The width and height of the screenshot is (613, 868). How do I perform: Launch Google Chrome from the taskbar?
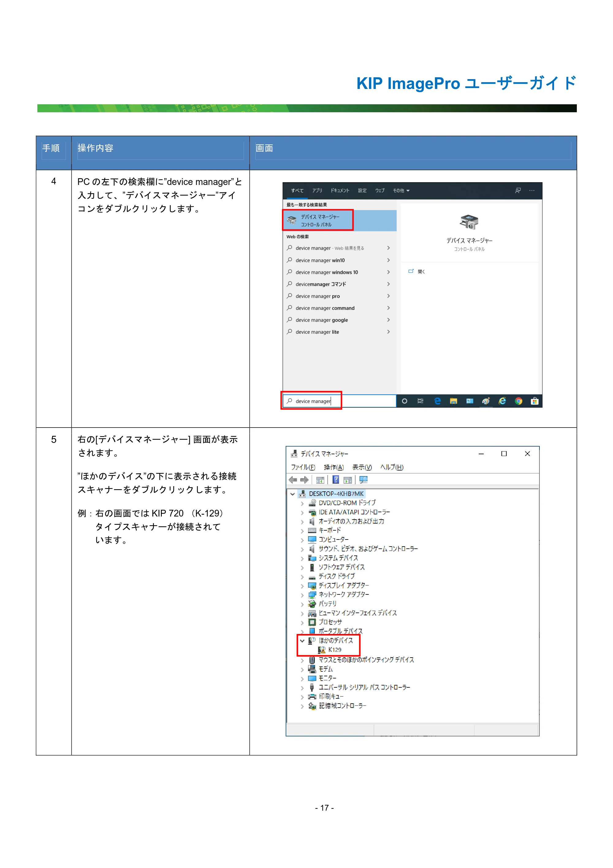point(518,401)
